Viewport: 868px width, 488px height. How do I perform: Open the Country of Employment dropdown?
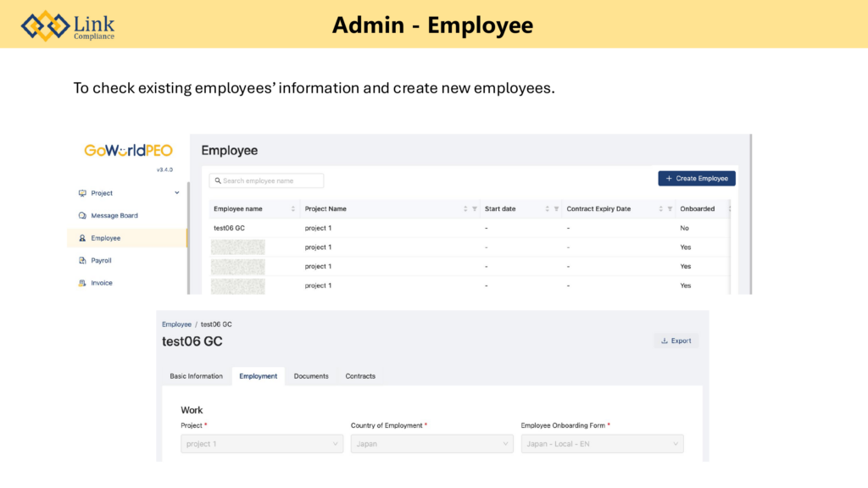[x=431, y=444]
